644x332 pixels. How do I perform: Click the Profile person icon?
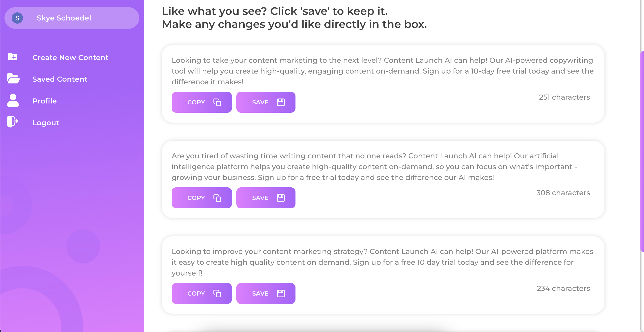[x=13, y=101]
